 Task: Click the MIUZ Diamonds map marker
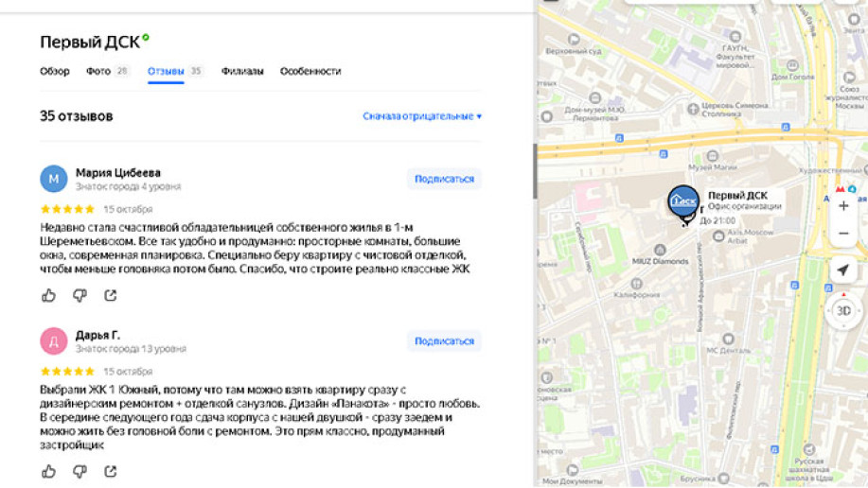(x=660, y=250)
